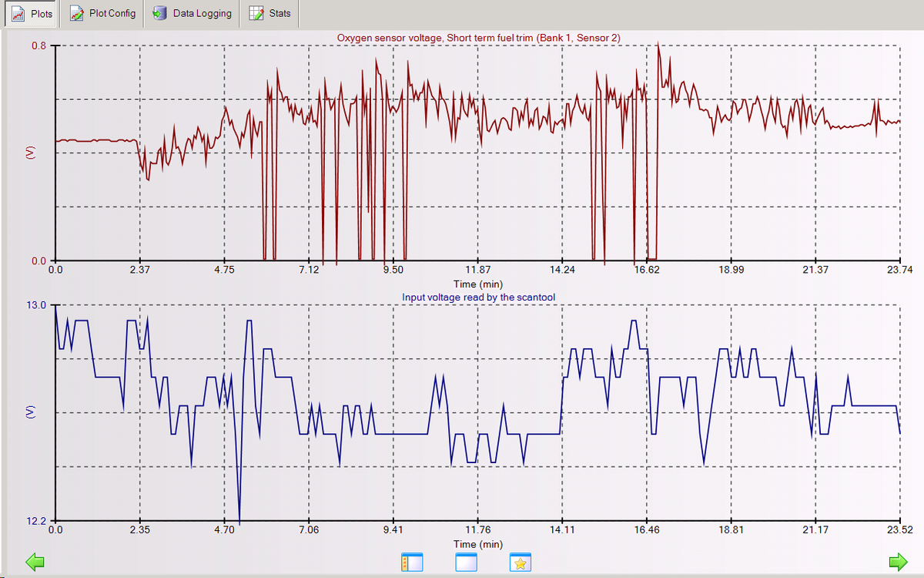924x578 pixels.
Task: Click the red (V) y-axis label
Action: (31, 153)
